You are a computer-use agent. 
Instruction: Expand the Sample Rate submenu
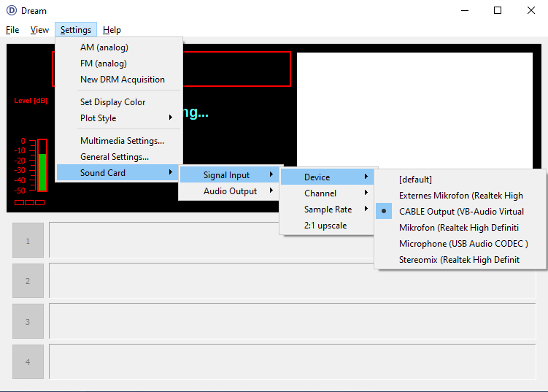click(327, 210)
